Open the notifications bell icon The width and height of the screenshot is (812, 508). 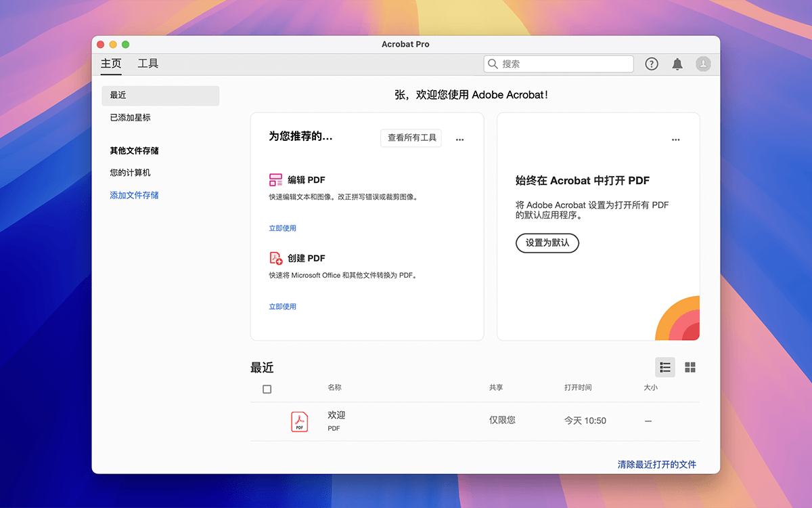(x=677, y=64)
